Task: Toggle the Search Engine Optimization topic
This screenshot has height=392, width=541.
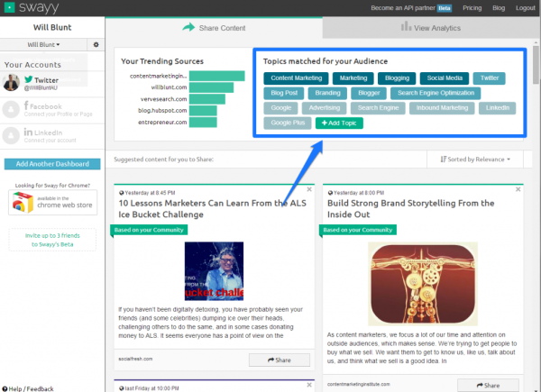Action: click(436, 93)
